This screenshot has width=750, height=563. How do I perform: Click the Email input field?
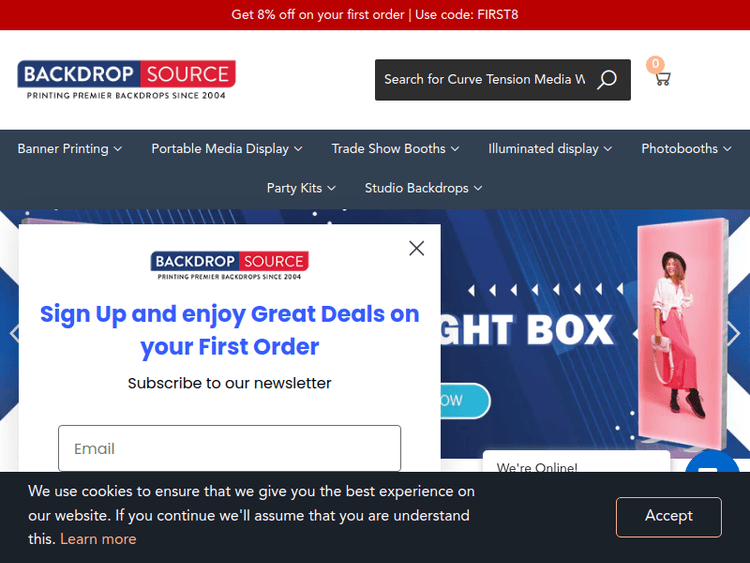tap(230, 448)
